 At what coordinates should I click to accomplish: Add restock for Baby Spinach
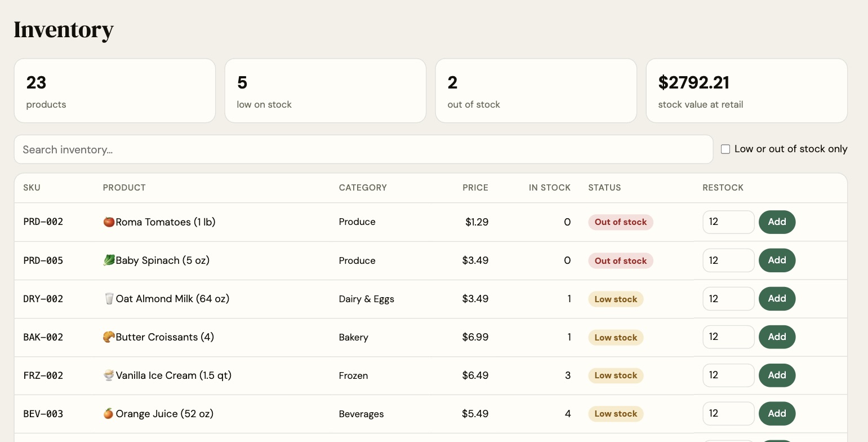click(x=777, y=260)
